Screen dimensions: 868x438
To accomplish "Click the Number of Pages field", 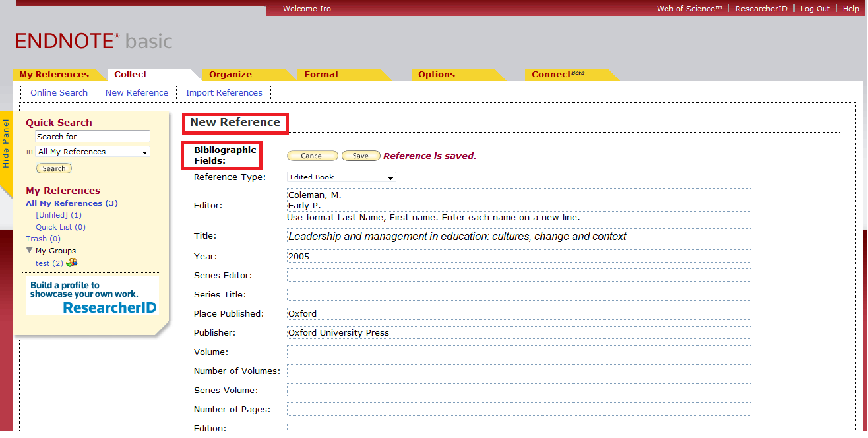I will pos(518,409).
